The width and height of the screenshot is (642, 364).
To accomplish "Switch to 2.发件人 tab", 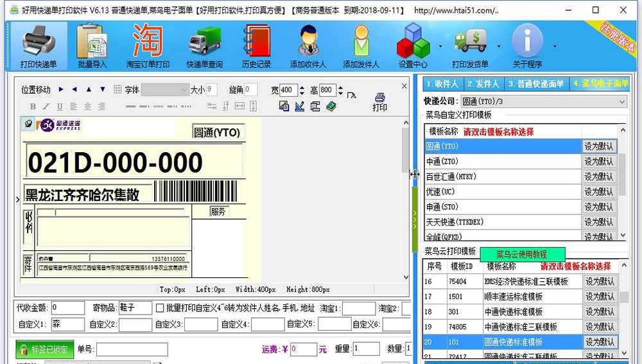I will (483, 84).
